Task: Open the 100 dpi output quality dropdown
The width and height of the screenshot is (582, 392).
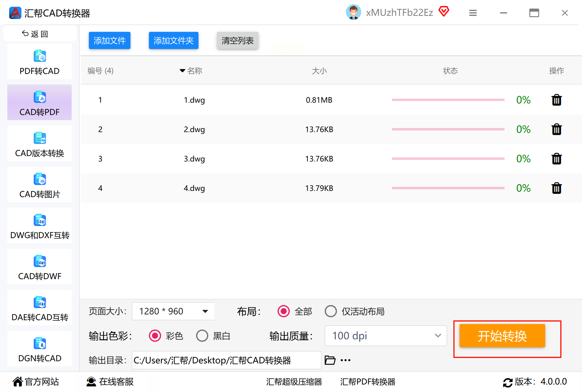Action: click(386, 336)
